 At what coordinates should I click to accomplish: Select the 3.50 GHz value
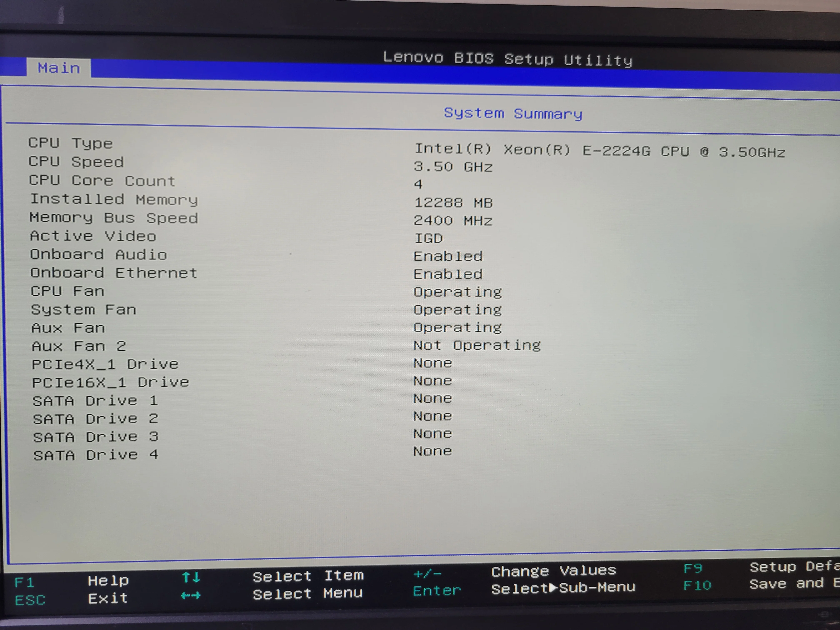coord(453,167)
